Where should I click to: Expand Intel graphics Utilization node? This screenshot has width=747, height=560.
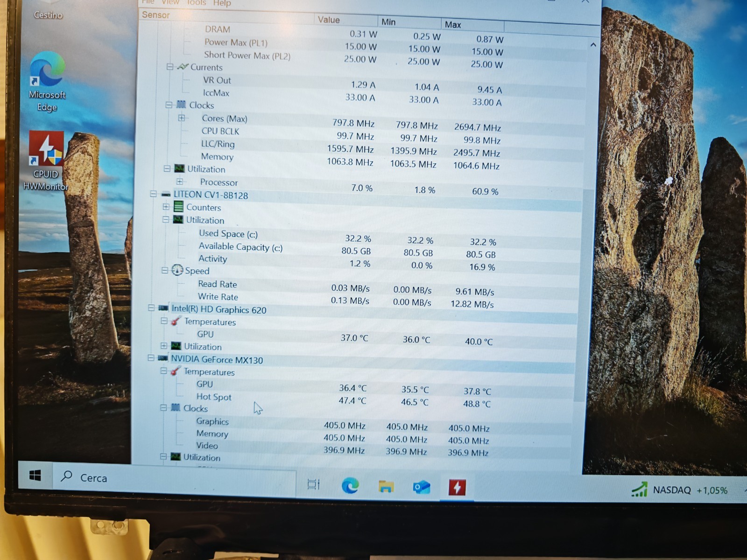[163, 346]
